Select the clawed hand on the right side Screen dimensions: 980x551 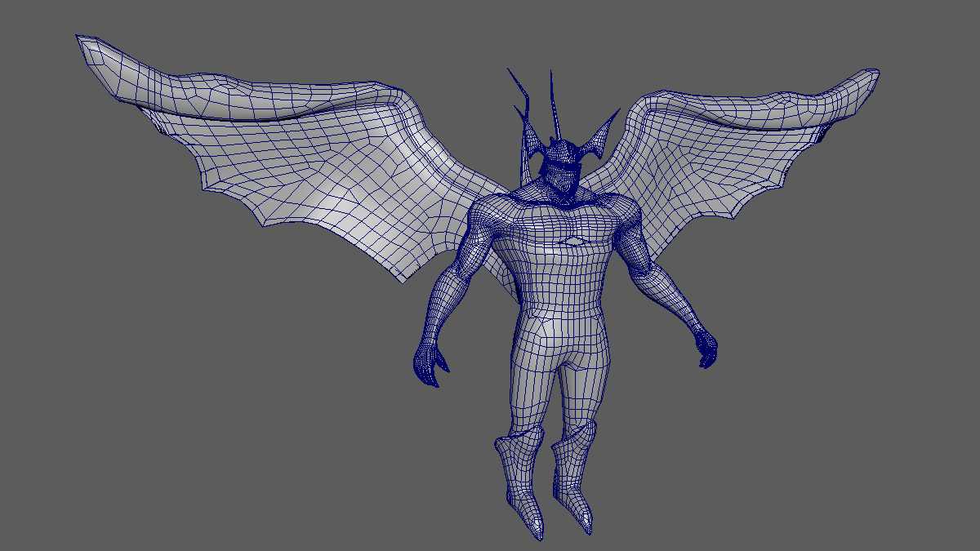(707, 347)
